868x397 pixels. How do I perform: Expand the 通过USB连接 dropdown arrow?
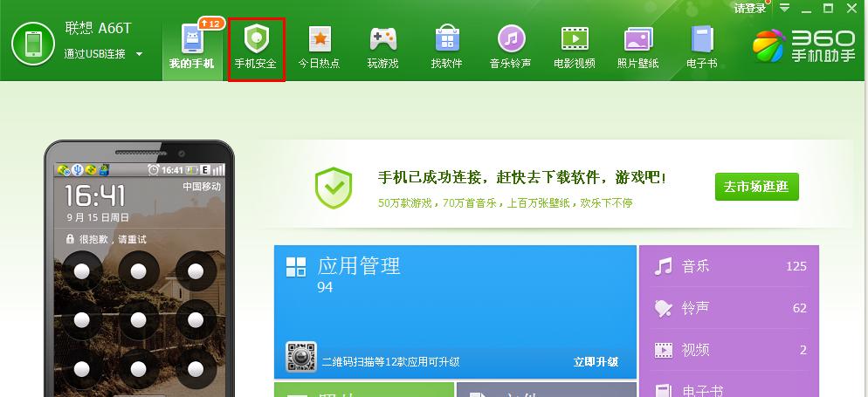tap(140, 54)
